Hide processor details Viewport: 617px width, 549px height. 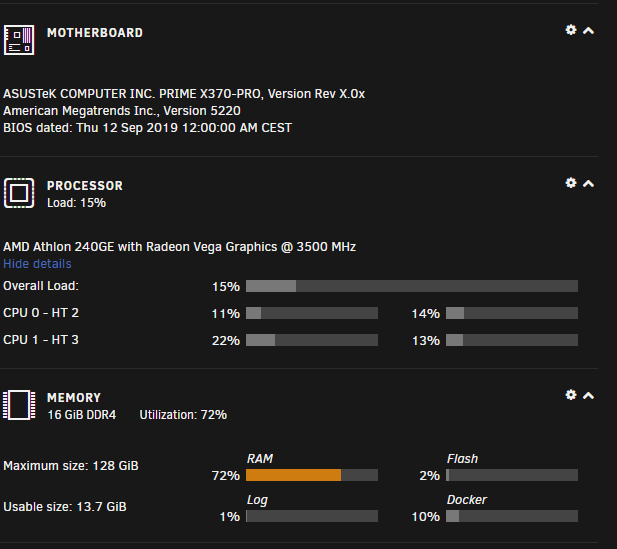pos(37,264)
